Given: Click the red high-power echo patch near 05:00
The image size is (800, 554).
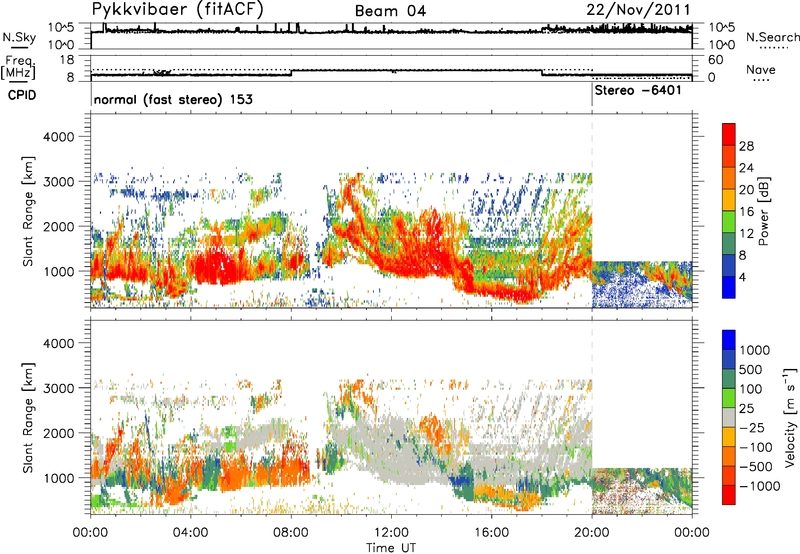Looking at the screenshot, I should (217, 268).
